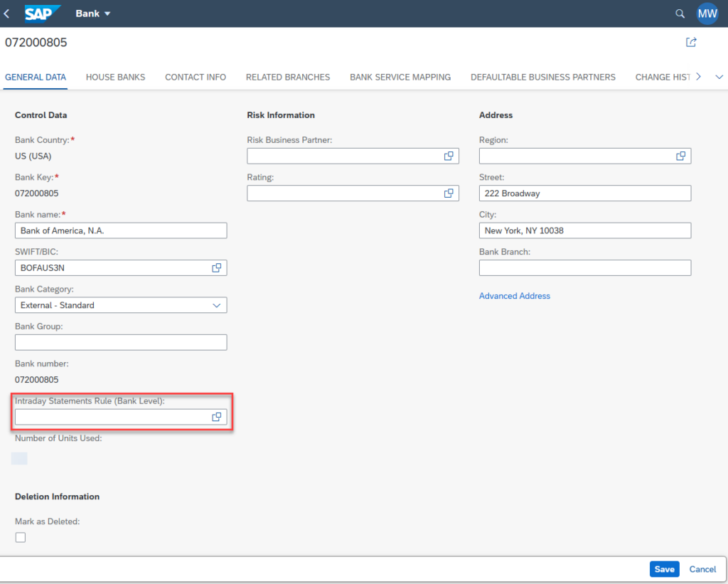
Task: Open the Change History tab
Action: coord(663,77)
